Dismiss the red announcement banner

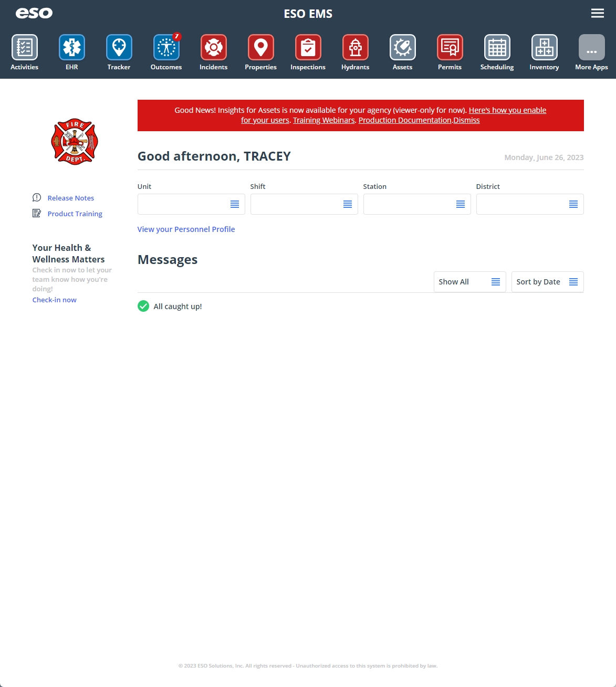click(467, 120)
